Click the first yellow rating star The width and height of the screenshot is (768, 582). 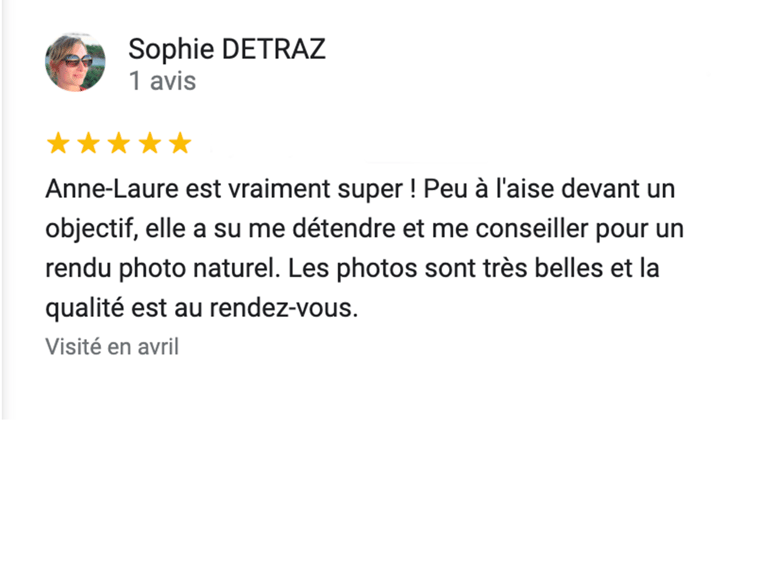coord(58,143)
